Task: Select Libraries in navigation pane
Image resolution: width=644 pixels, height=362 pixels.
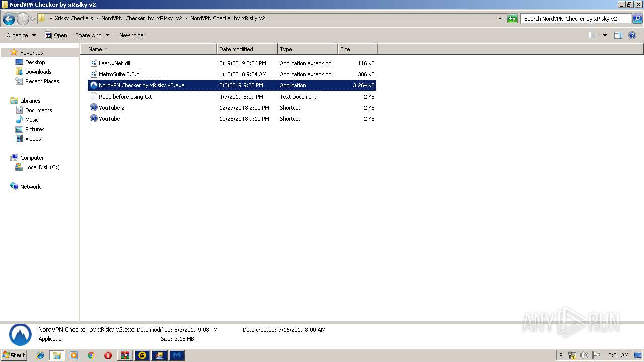Action: (x=30, y=101)
